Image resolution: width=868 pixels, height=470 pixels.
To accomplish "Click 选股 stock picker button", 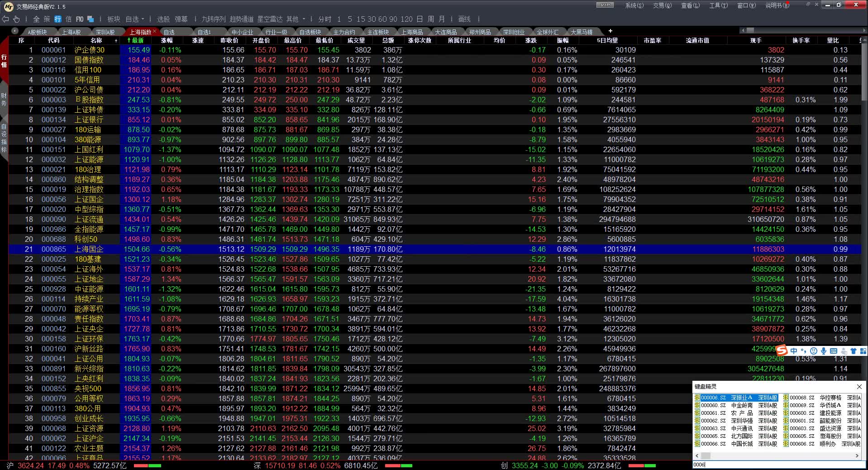I will pyautogui.click(x=163, y=19).
